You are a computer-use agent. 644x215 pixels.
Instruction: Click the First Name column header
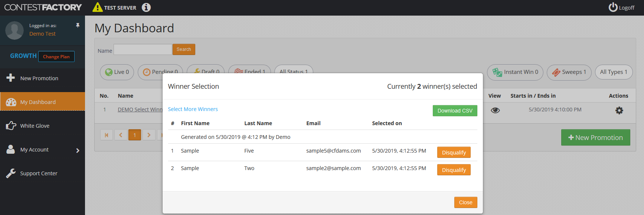[195, 123]
